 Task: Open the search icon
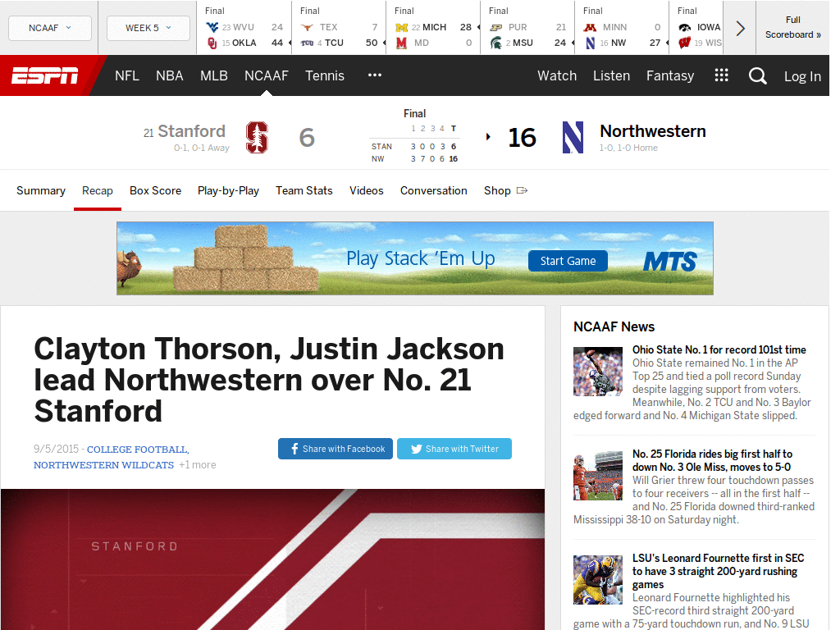pos(757,75)
